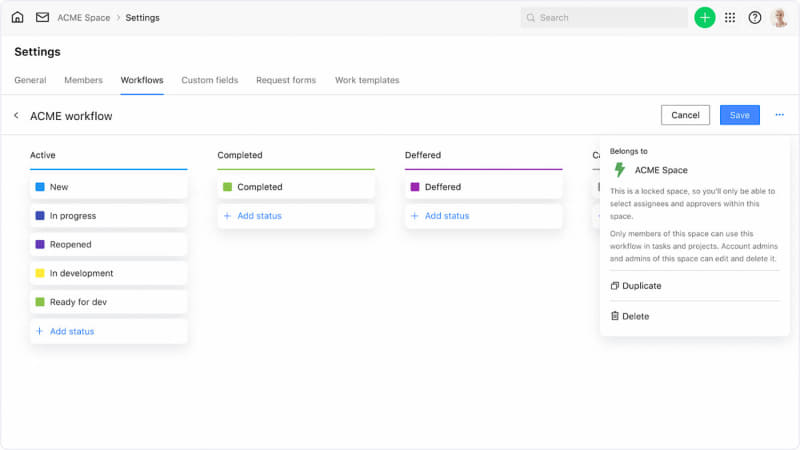The height and width of the screenshot is (450, 800).
Task: Click the home icon in top bar
Action: (x=17, y=17)
